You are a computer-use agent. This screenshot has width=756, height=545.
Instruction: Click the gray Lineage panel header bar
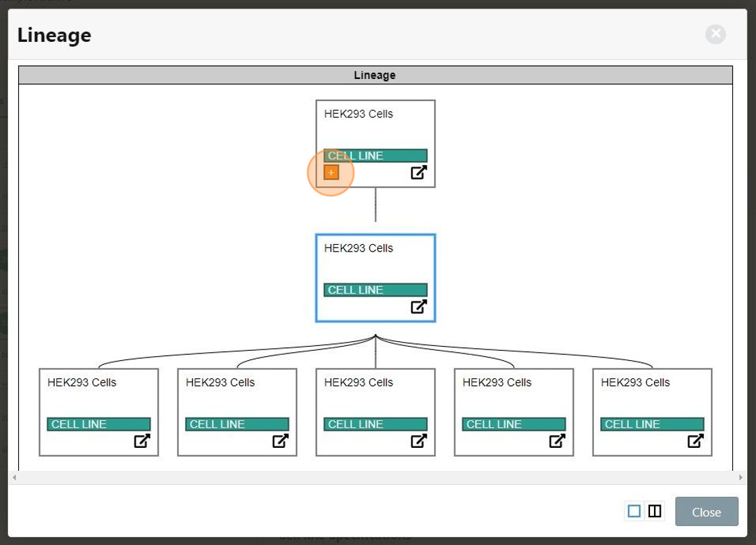pos(375,75)
